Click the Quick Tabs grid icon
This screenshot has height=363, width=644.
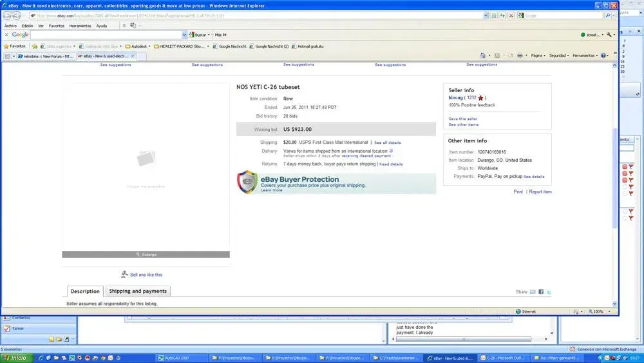click(x=7, y=56)
